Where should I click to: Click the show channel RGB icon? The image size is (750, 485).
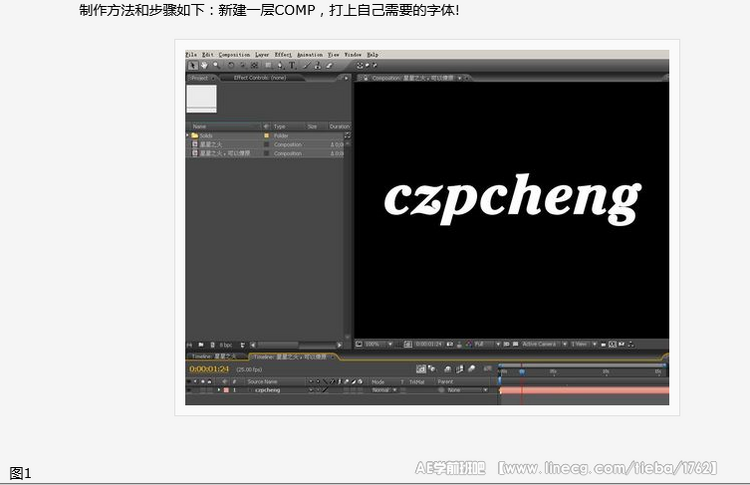tap(469, 344)
